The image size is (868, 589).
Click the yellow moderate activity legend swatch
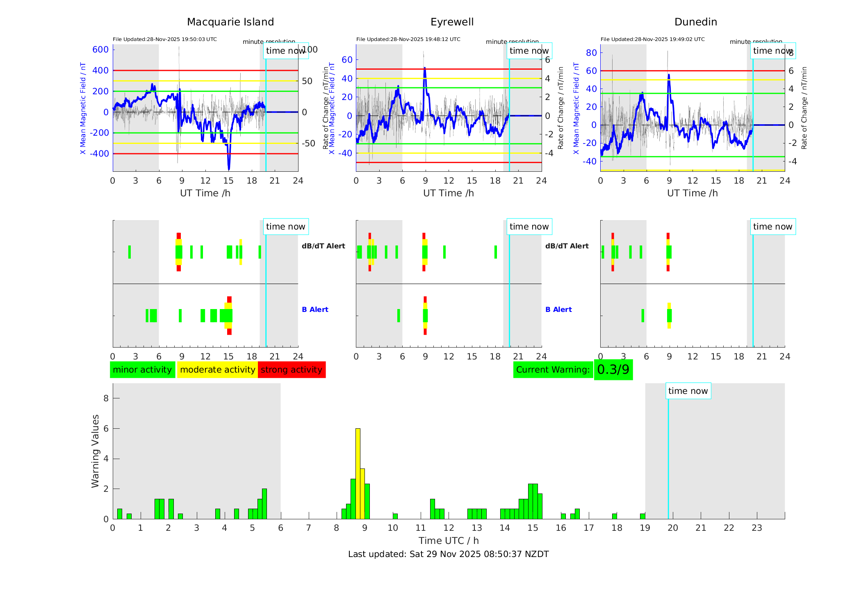[217, 370]
